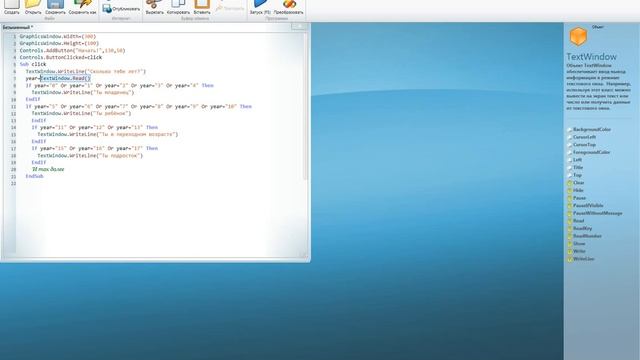Image resolution: width=640 pixels, height=360 pixels.
Task: Select the Clear operation
Action: pyautogui.click(x=578, y=183)
